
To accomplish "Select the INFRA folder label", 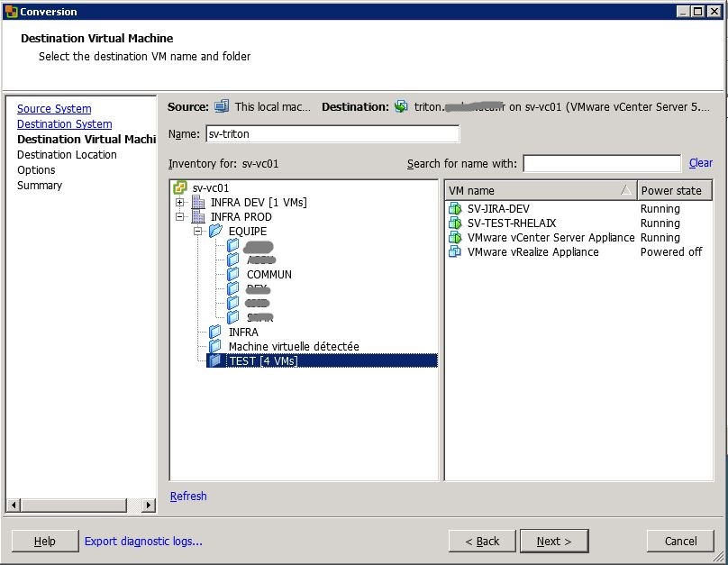I will point(243,332).
